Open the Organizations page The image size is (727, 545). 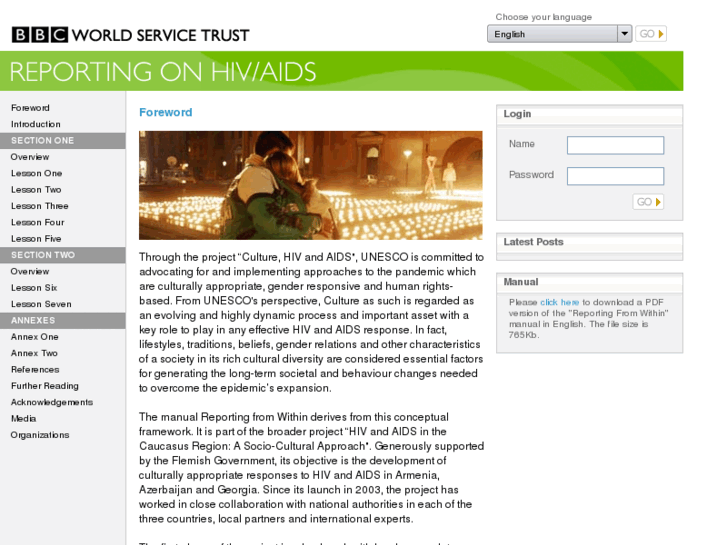pos(40,435)
